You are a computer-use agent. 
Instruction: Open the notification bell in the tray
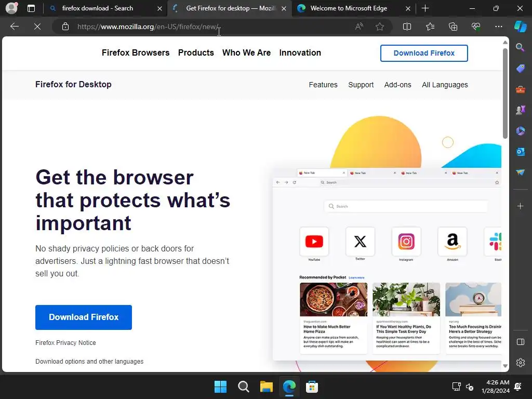518,387
